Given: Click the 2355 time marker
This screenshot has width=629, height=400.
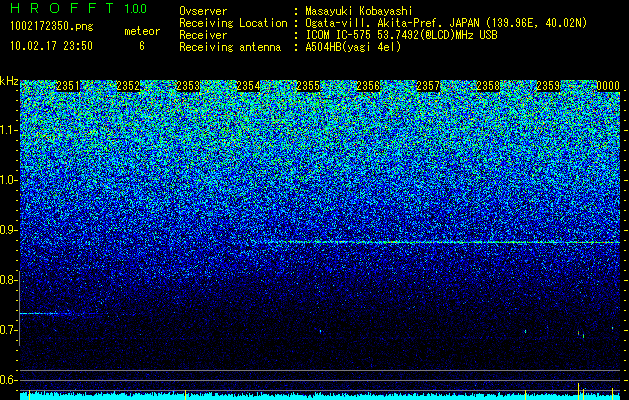Looking at the screenshot, I should (x=308, y=86).
